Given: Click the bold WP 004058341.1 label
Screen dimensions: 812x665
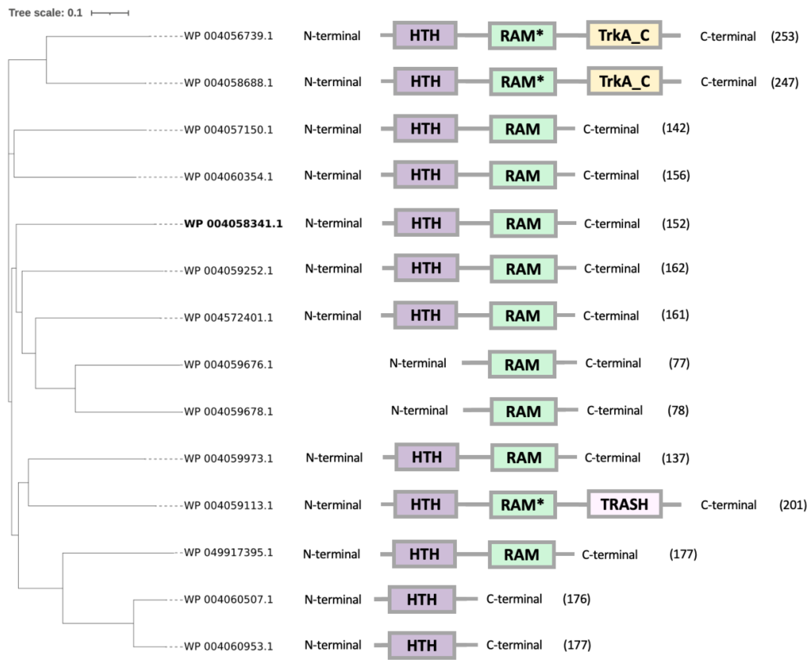Looking at the screenshot, I should click(x=233, y=224).
